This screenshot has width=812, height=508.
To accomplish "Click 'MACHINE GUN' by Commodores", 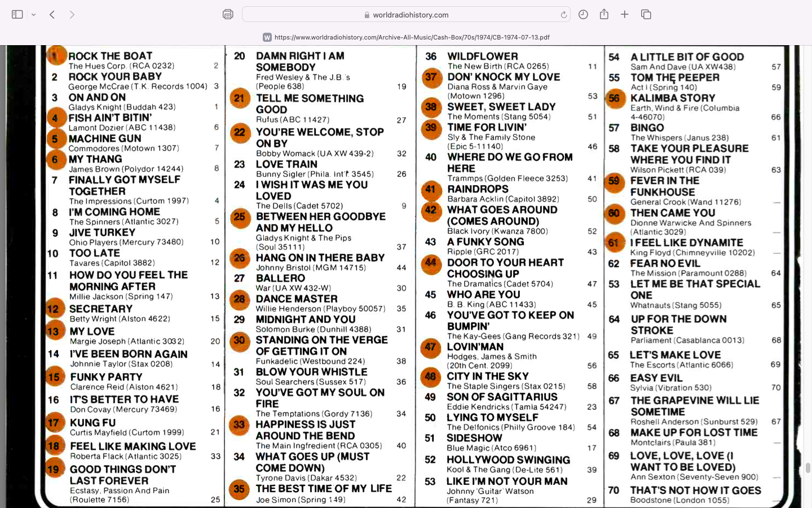I will click(105, 138).
